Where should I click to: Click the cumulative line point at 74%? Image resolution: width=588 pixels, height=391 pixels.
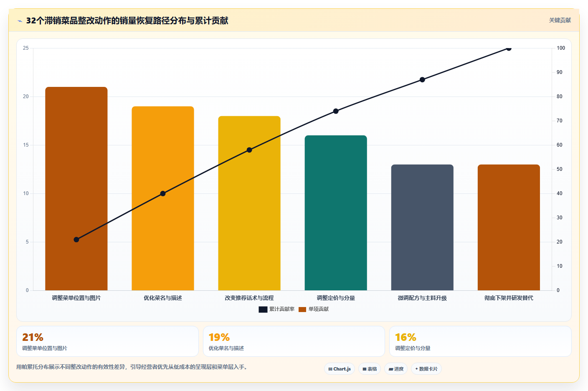coord(336,111)
